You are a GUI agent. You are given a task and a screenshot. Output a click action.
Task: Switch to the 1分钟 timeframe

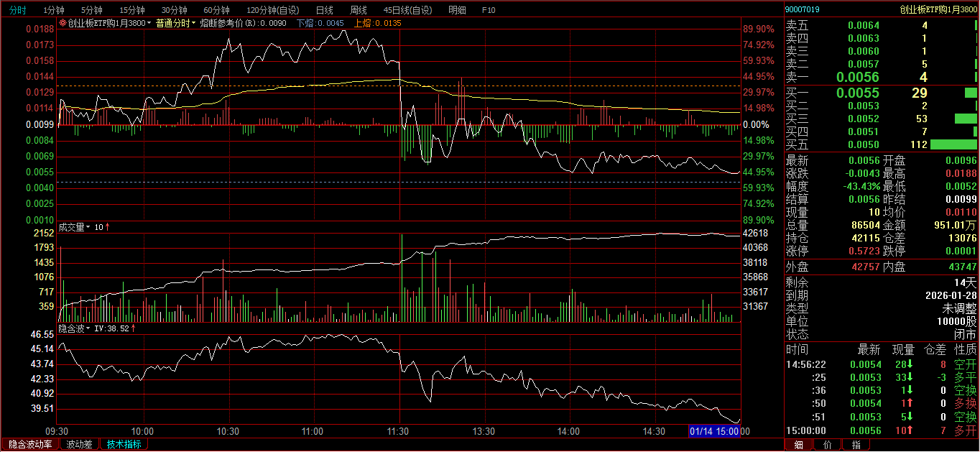(x=54, y=10)
